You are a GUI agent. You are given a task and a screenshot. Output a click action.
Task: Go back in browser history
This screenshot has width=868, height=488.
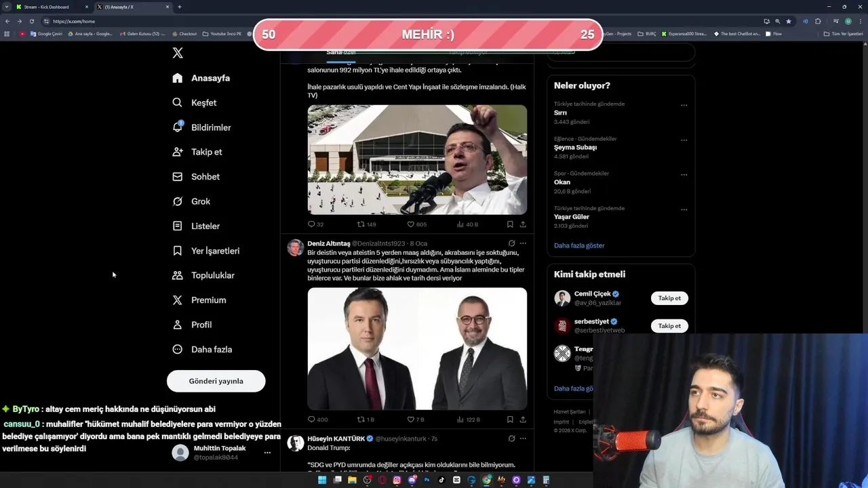point(7,21)
